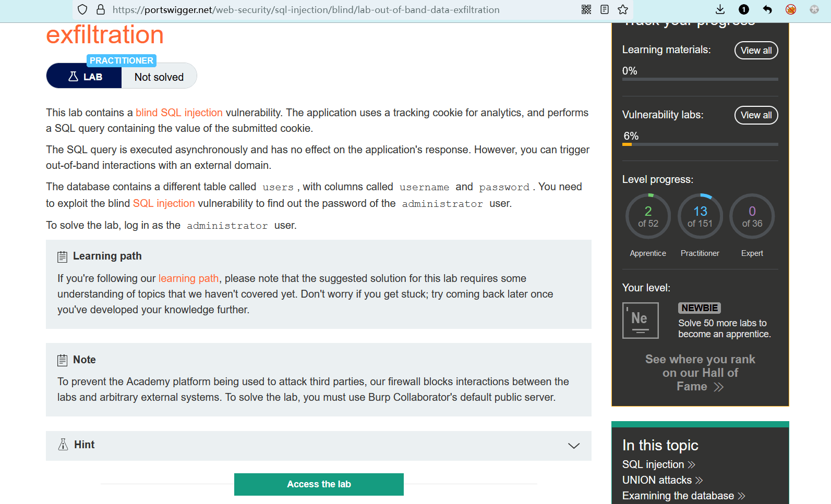Click the 0% learning materials value
Viewport: 831px width, 504px height.
point(630,71)
